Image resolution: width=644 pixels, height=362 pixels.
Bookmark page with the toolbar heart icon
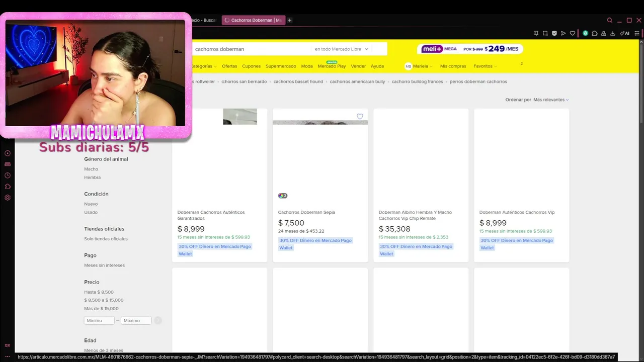(x=573, y=33)
